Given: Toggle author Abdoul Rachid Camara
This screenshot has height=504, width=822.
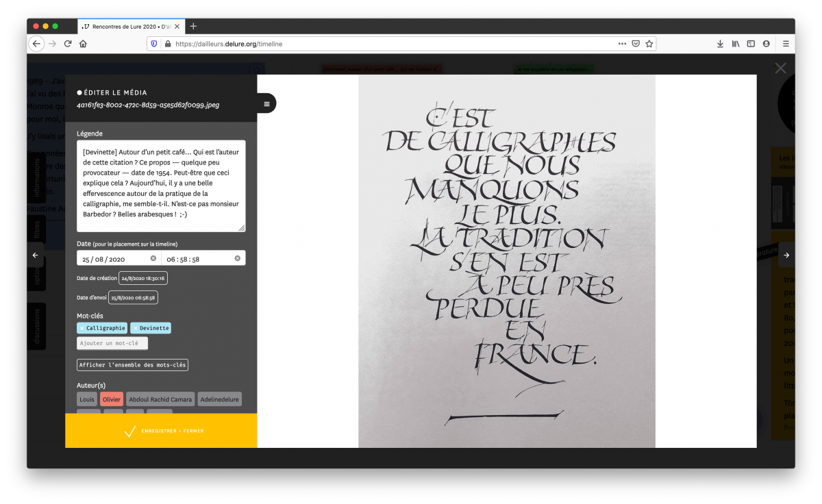Looking at the screenshot, I should (x=161, y=399).
